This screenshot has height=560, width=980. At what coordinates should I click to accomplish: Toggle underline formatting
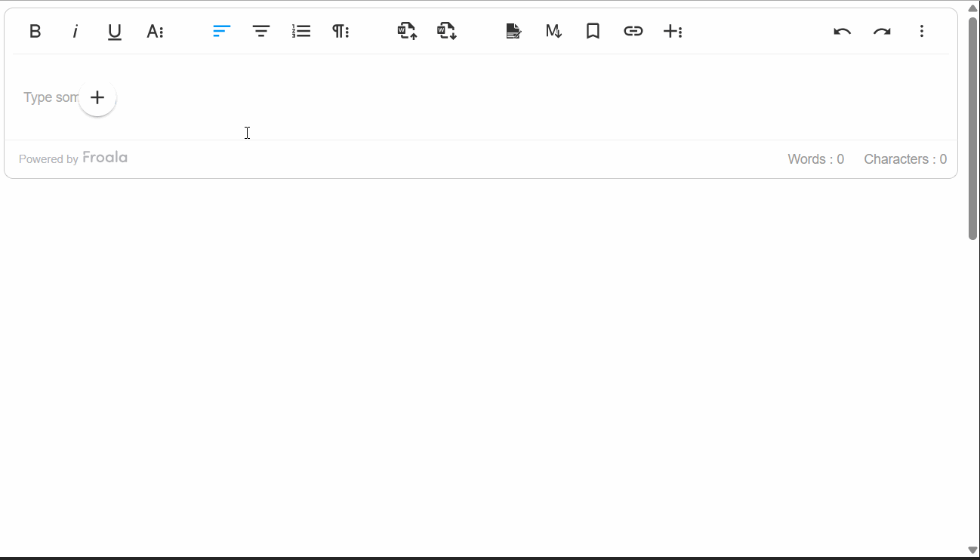(115, 32)
